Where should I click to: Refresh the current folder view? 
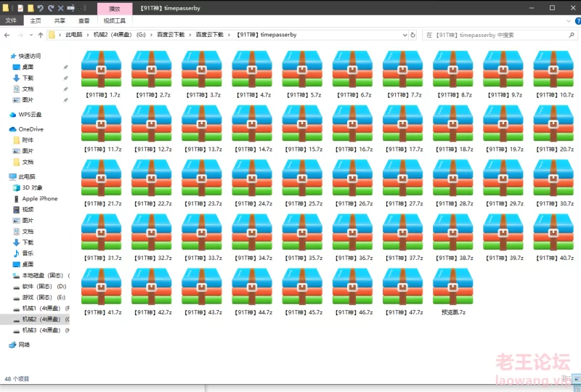click(413, 35)
